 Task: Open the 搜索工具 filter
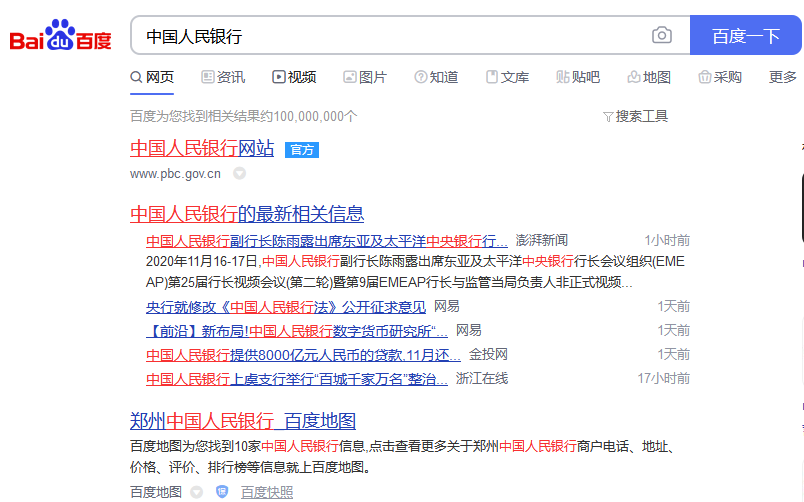[635, 116]
